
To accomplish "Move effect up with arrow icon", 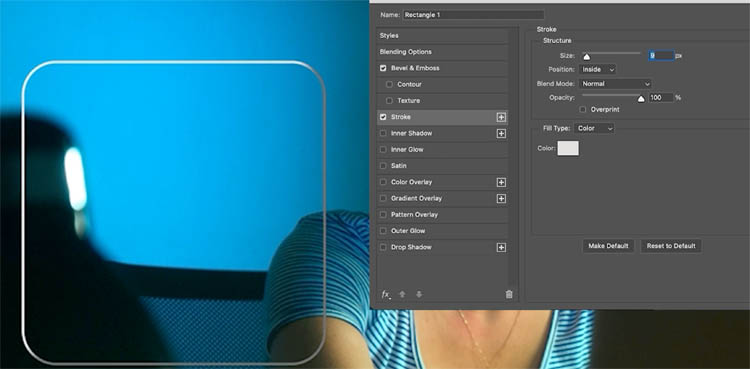I will tap(402, 294).
